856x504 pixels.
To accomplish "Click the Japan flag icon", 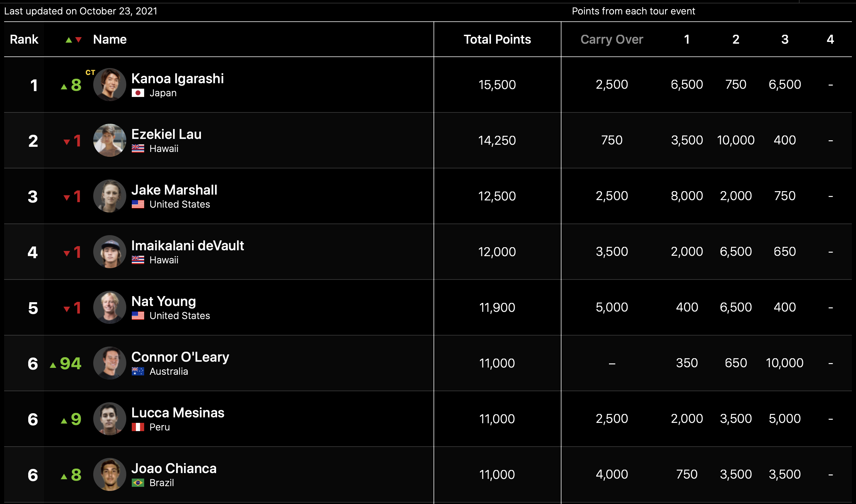I will pyautogui.click(x=138, y=93).
